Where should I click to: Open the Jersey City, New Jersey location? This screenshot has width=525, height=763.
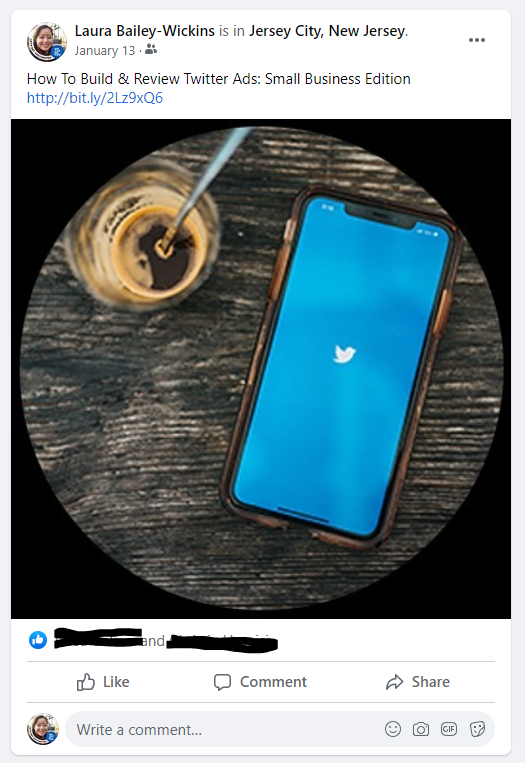coord(327,31)
